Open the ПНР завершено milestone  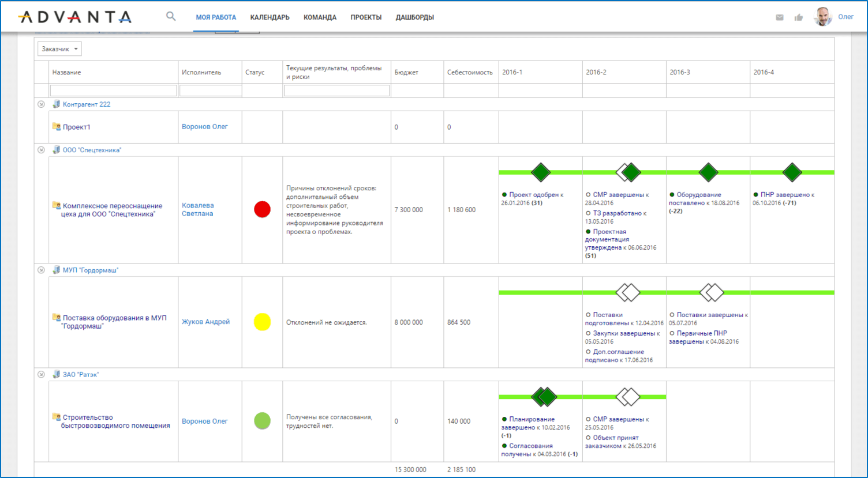click(x=785, y=195)
